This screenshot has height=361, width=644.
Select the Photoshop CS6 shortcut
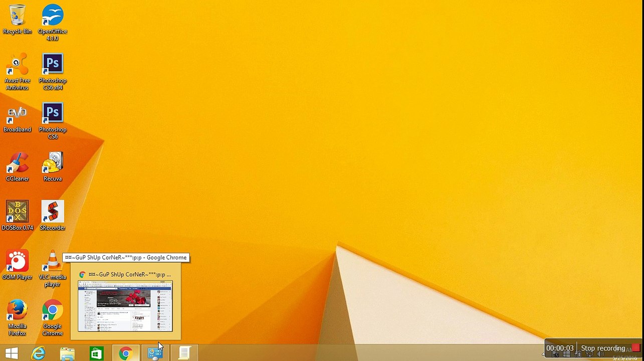[53, 121]
